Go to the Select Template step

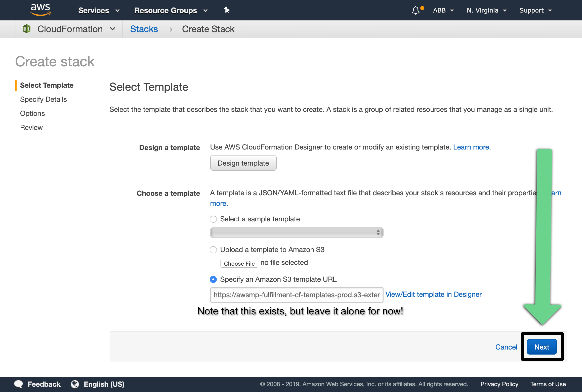[x=47, y=85]
